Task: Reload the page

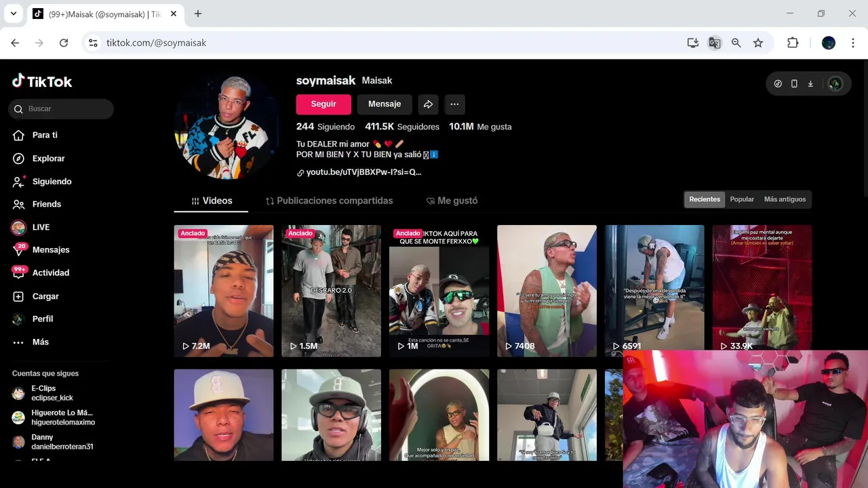Action: (x=64, y=43)
